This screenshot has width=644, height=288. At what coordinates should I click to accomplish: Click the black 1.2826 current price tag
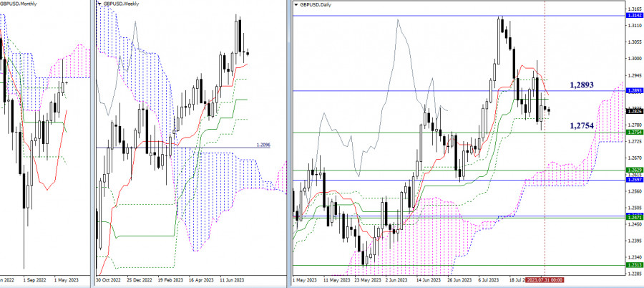pos(634,110)
